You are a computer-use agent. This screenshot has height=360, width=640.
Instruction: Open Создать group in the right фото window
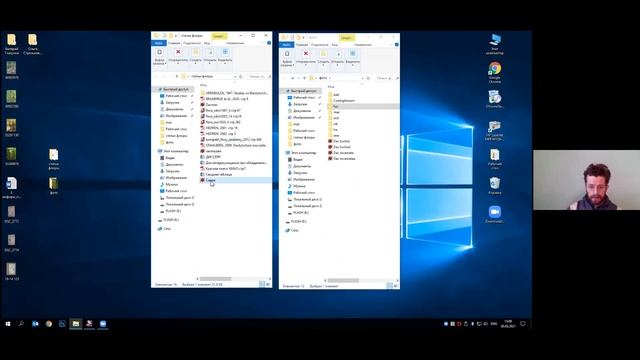[323, 58]
